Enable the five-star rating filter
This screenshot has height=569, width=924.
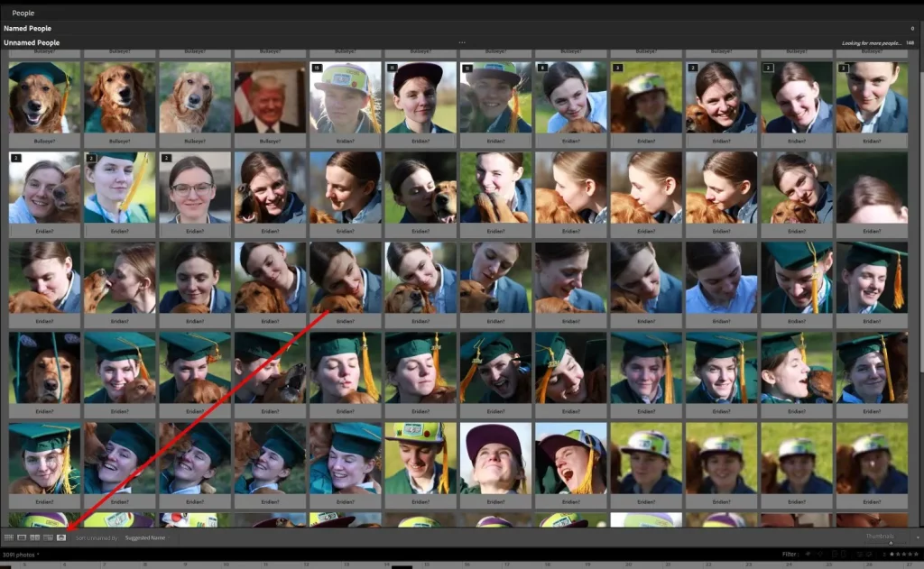click(917, 554)
